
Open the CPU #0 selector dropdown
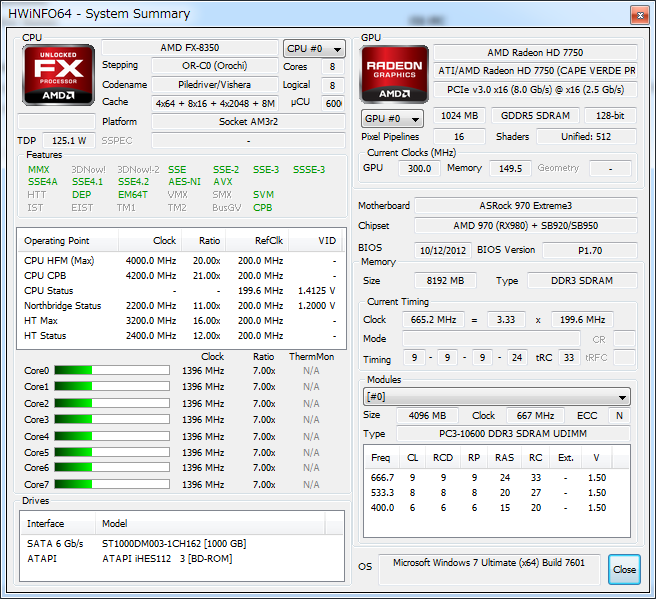[x=314, y=49]
